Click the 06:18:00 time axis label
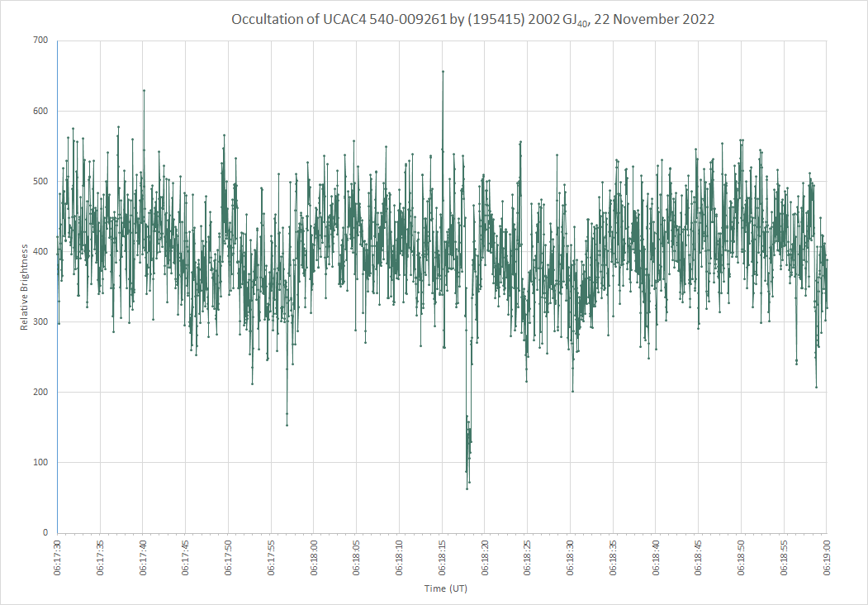 (314, 557)
